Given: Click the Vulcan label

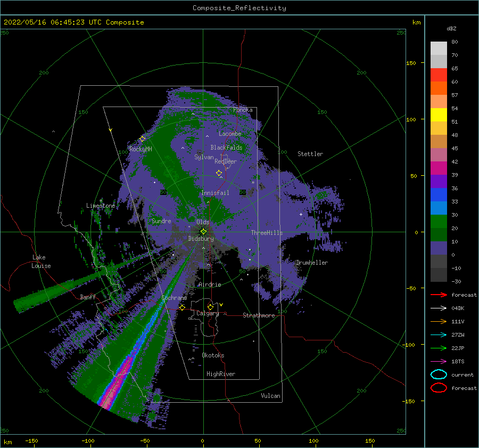Looking at the screenshot, I should pos(270,396).
